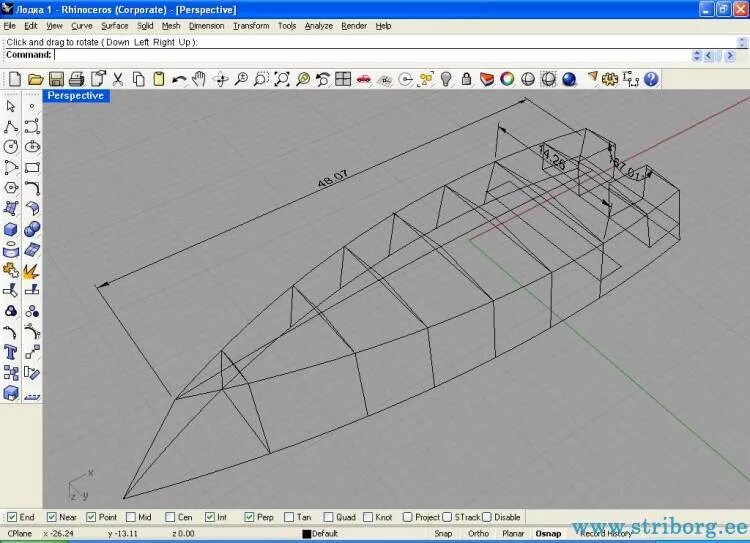Enable the Mid osnap checkbox
The height and width of the screenshot is (543, 750).
point(131,517)
